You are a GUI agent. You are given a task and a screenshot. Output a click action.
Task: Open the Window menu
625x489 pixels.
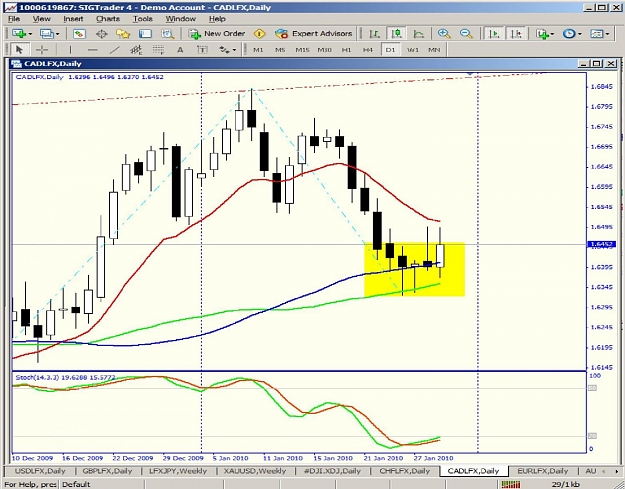click(181, 19)
